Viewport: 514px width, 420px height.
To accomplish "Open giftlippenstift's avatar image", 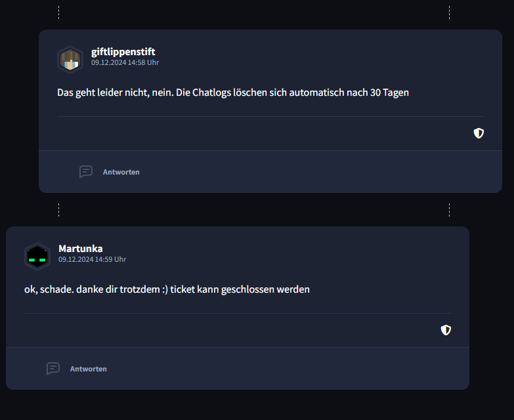I will 70,60.
